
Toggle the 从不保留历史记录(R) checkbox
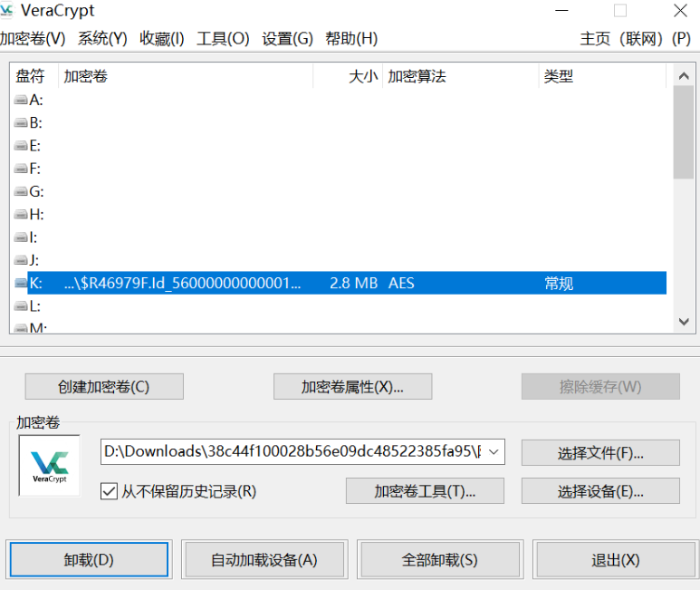(109, 491)
